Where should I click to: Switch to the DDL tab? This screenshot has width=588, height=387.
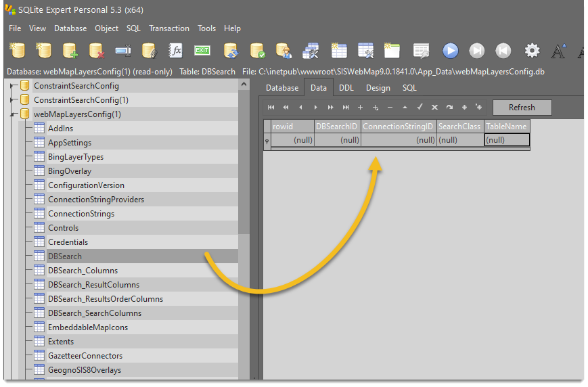click(346, 88)
